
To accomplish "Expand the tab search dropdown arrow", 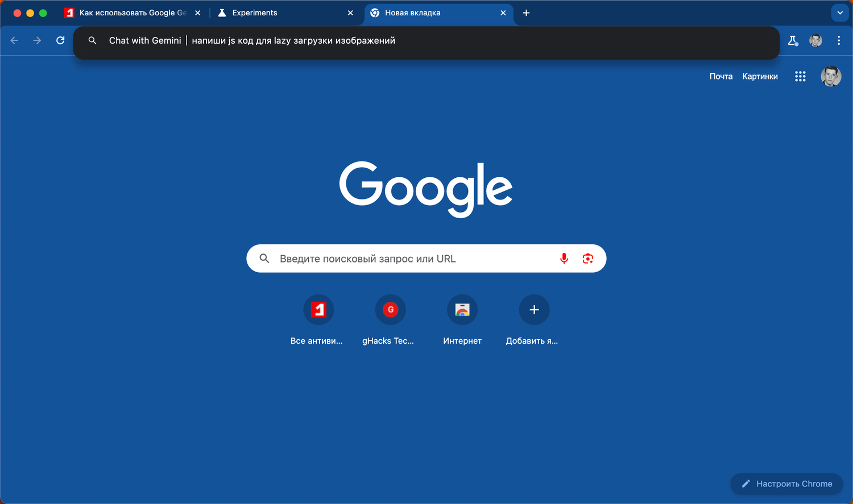I will coord(840,13).
